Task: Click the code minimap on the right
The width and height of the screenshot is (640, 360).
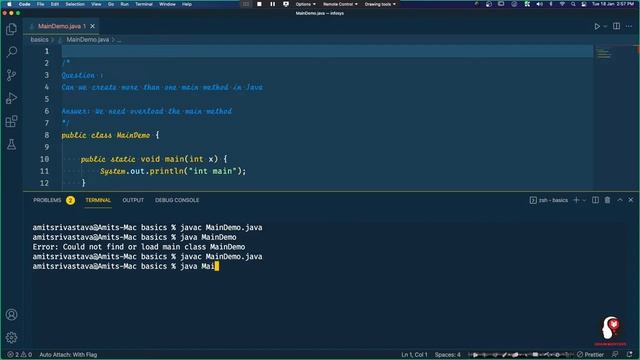Action: pos(604,53)
